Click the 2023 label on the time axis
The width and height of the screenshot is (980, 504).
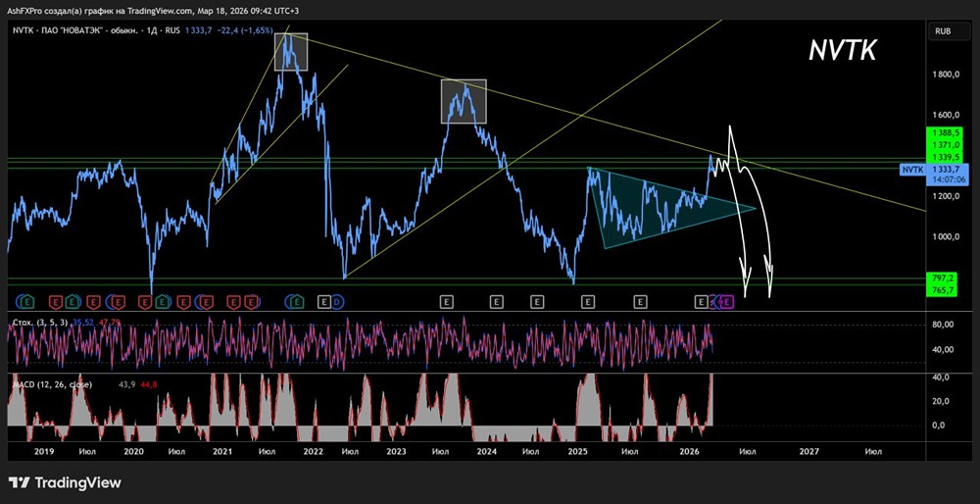[397, 451]
